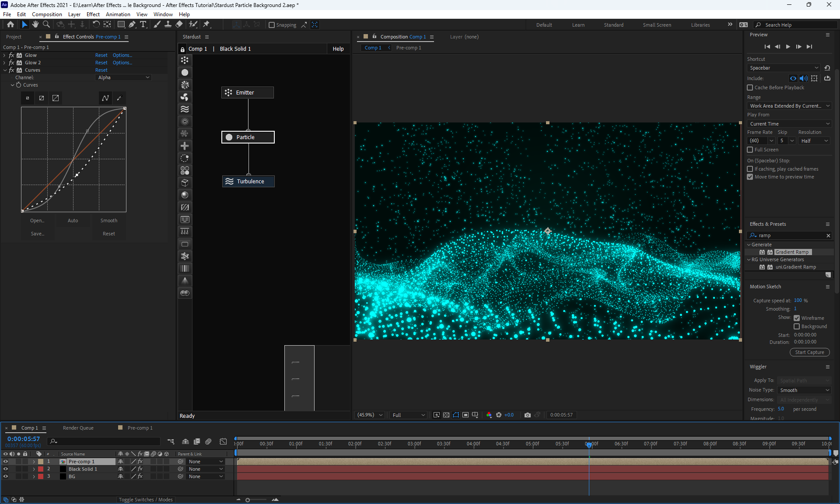Open the Full resolution dropdown in viewer

coord(409,415)
